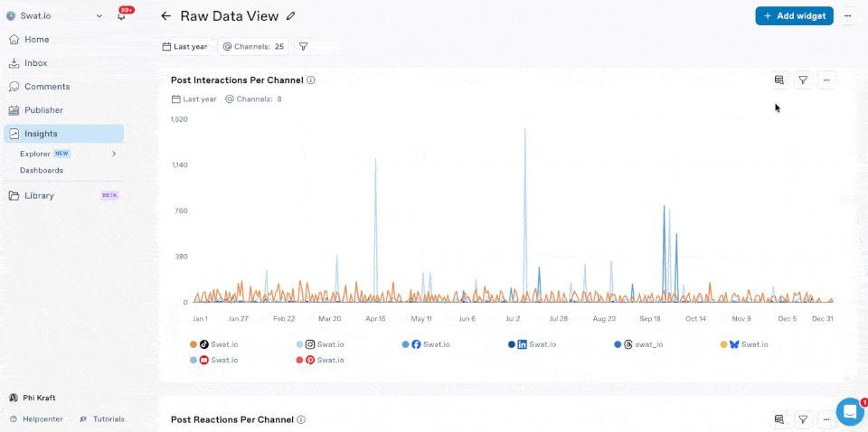Image resolution: width=868 pixels, height=432 pixels.
Task: Open Publisher in the sidebar
Action: pyautogui.click(x=63, y=110)
